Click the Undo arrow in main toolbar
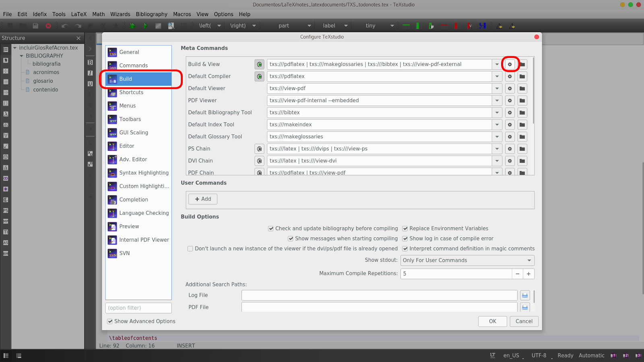Viewport: 644px width, 362px height. tap(64, 26)
